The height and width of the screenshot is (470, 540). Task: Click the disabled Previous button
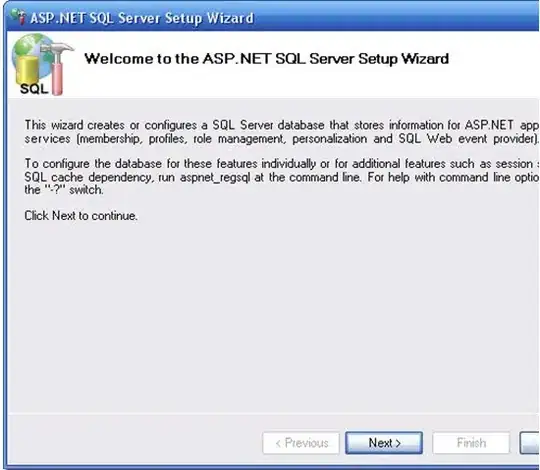coord(301,443)
